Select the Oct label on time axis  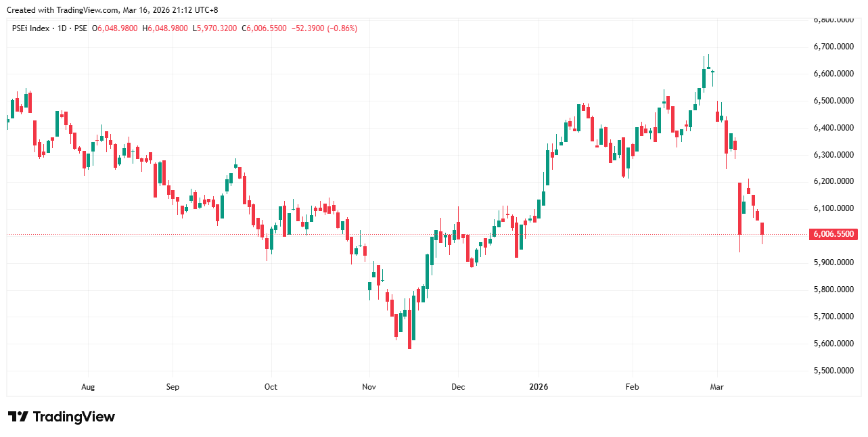coord(271,388)
